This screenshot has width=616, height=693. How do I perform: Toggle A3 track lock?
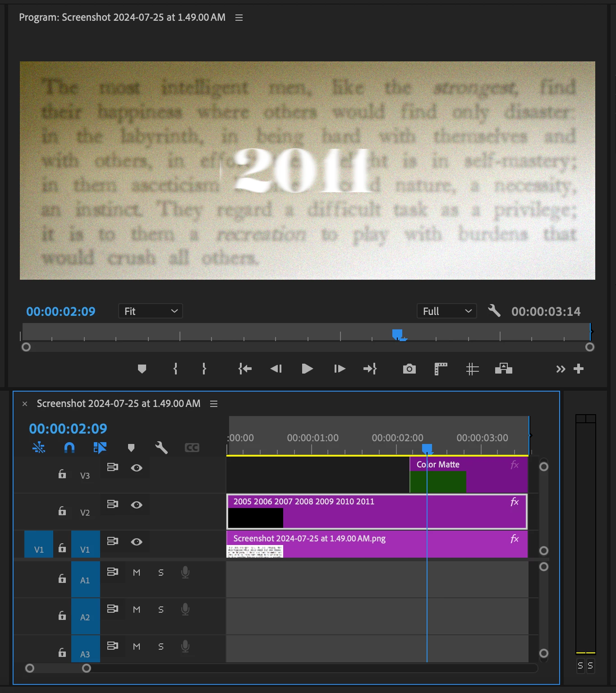pyautogui.click(x=62, y=652)
